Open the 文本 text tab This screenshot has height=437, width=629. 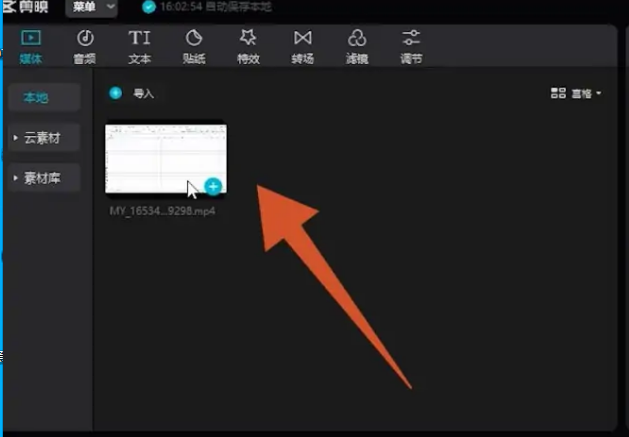click(x=140, y=47)
